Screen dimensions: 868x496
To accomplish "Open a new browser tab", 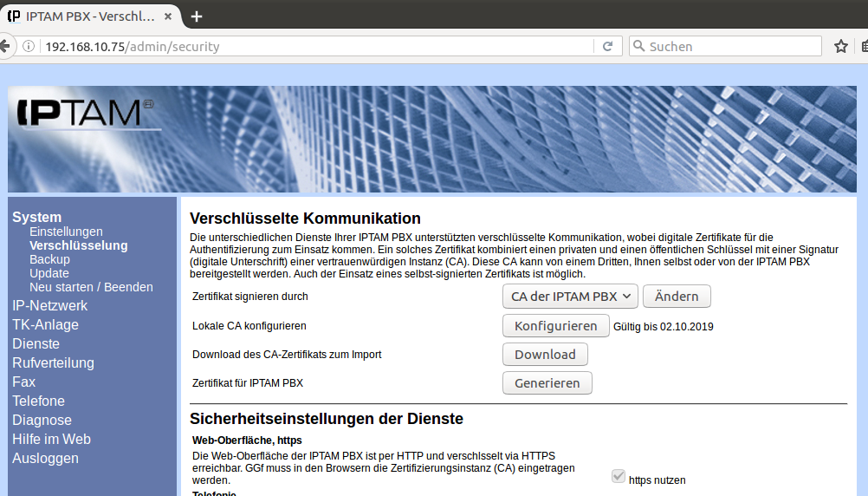I will pyautogui.click(x=197, y=16).
